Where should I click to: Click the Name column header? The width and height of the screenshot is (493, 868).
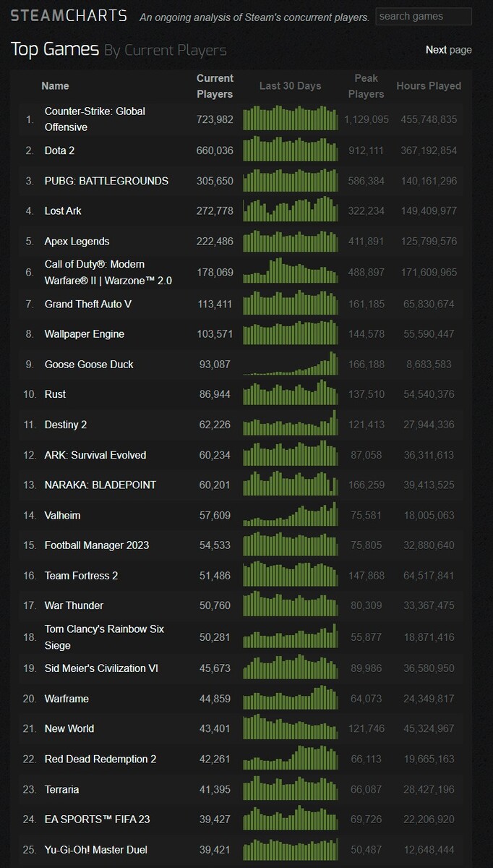click(56, 85)
